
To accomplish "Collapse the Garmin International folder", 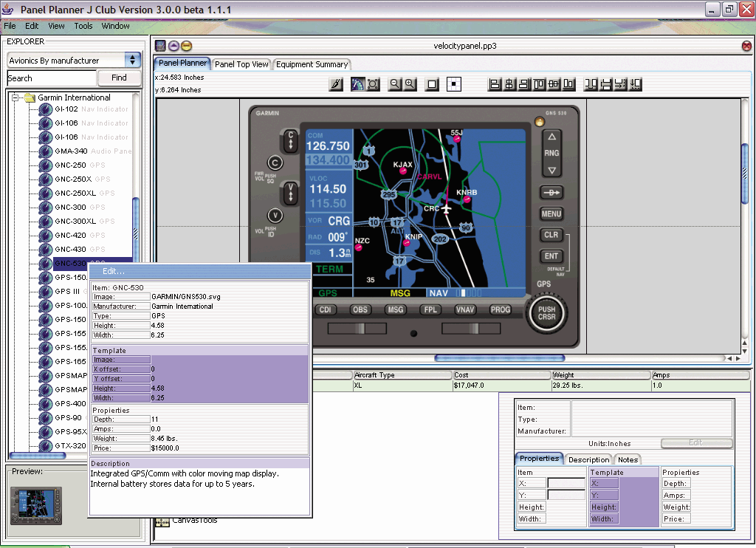I will click(x=16, y=97).
